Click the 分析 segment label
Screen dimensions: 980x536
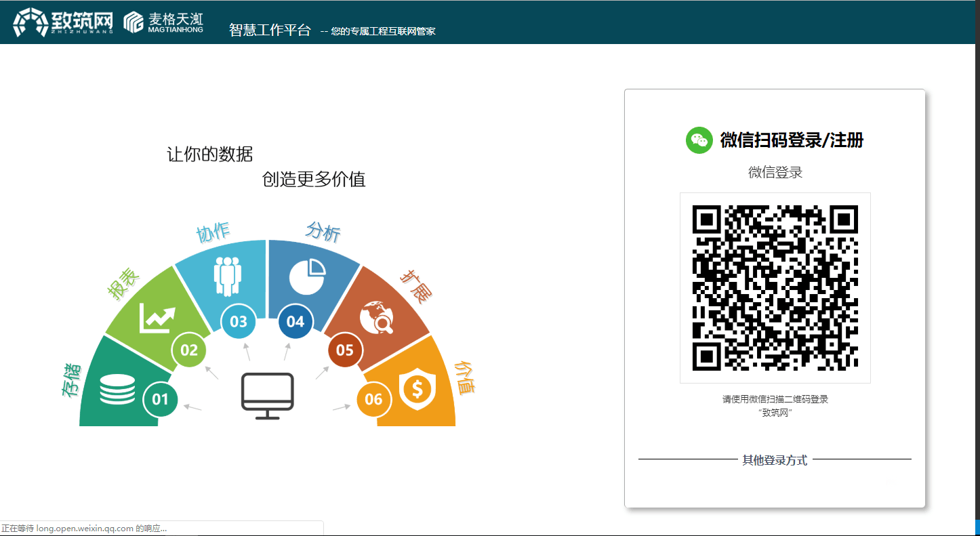coord(323,232)
